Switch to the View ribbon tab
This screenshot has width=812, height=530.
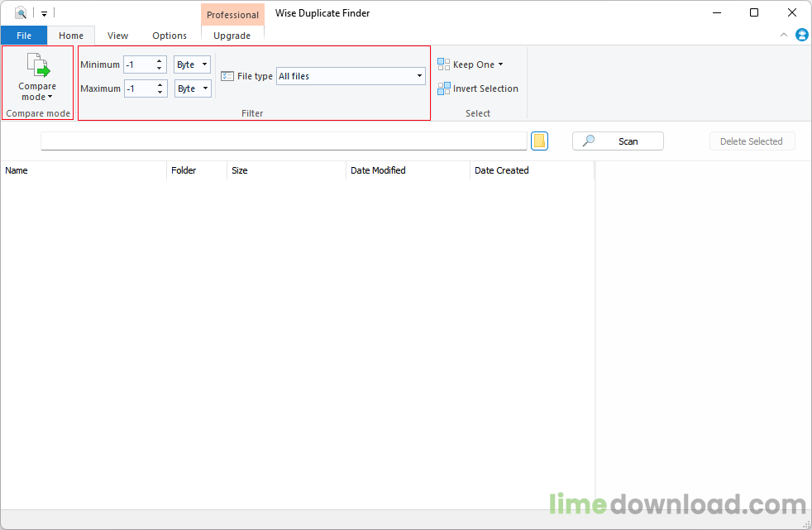117,36
